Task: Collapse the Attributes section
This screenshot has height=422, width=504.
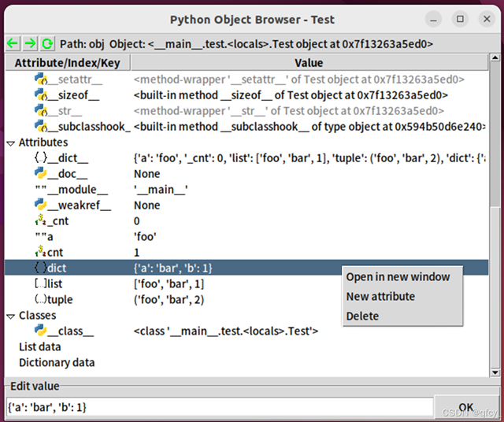Action: point(10,143)
